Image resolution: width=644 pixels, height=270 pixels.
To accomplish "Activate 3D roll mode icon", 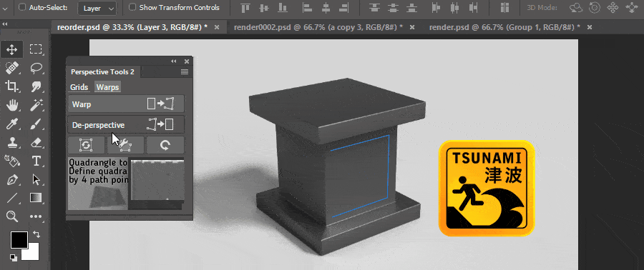I will [595, 7].
